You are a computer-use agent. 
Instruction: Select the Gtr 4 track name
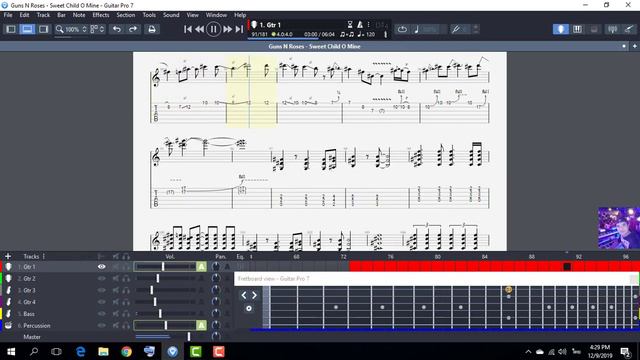[29, 302]
